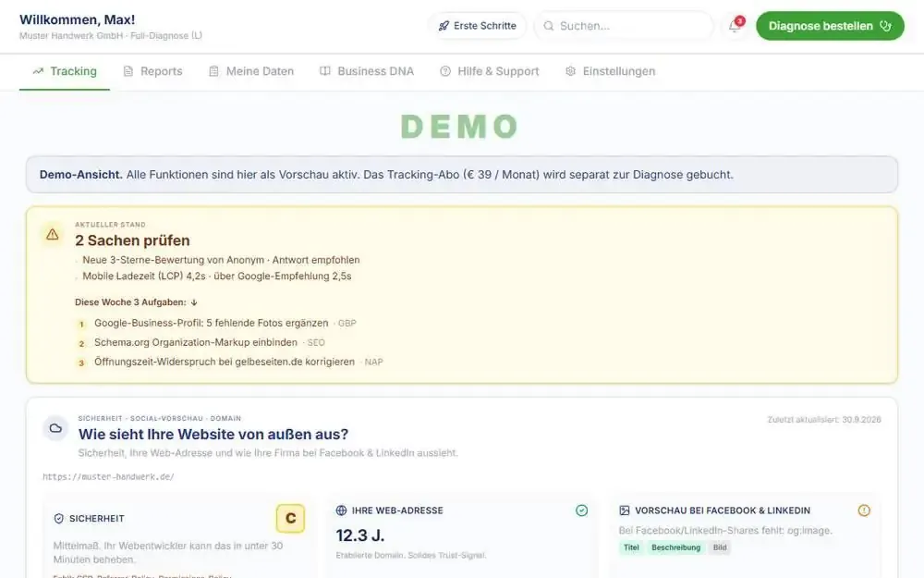Open task Öffnungszeit-Widerspruch bei gelbeseiten.de
The width and height of the screenshot is (924, 578).
coord(225,363)
